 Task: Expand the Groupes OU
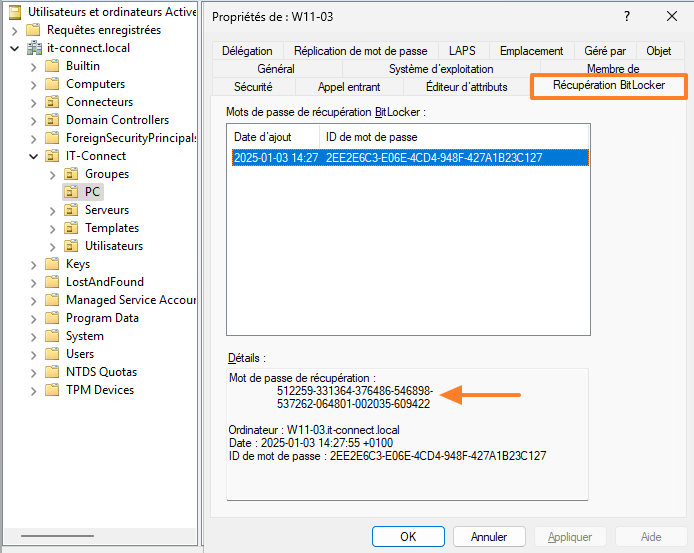pos(53,175)
